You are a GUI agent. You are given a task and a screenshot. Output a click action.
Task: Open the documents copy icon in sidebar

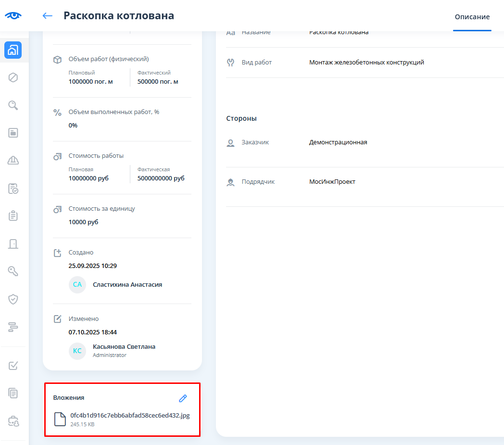coord(13,393)
